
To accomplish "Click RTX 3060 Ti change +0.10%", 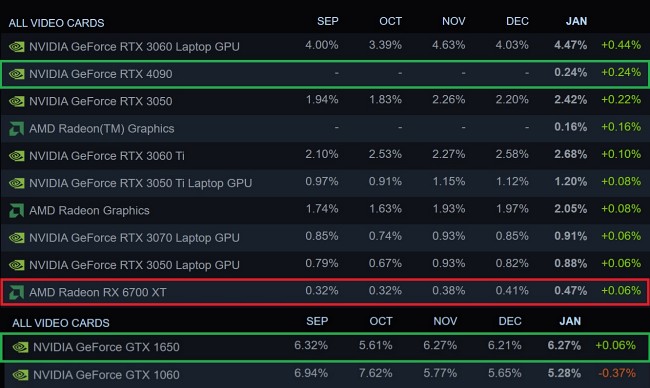I will pyautogui.click(x=621, y=154).
